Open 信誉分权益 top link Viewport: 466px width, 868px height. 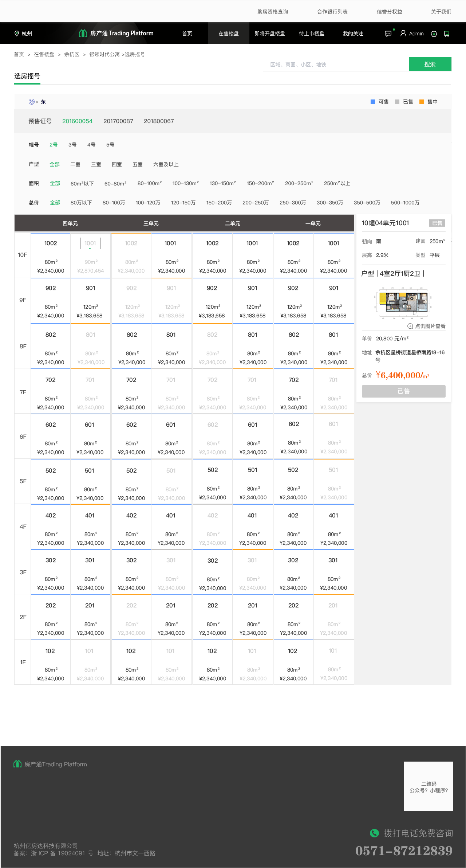click(x=390, y=12)
